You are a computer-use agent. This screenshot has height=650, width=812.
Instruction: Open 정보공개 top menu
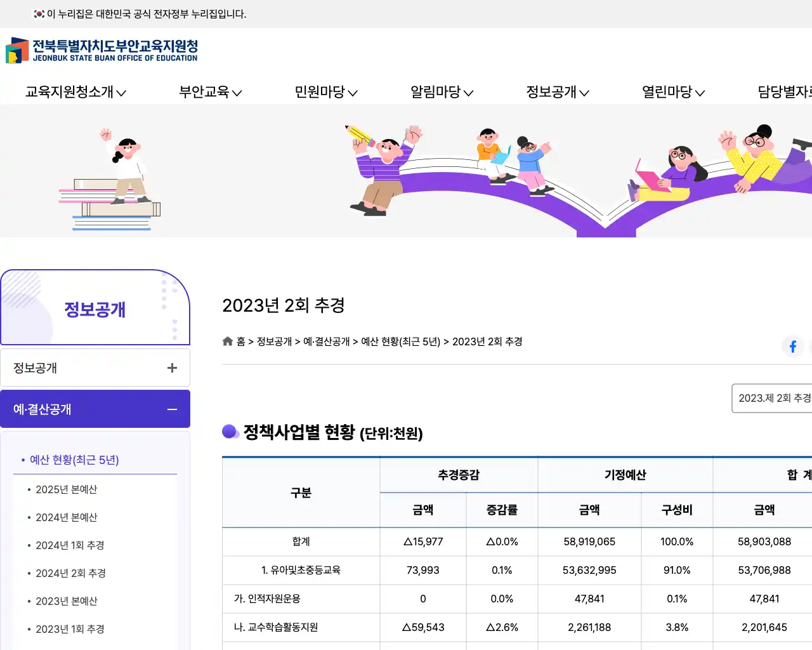[x=558, y=92]
